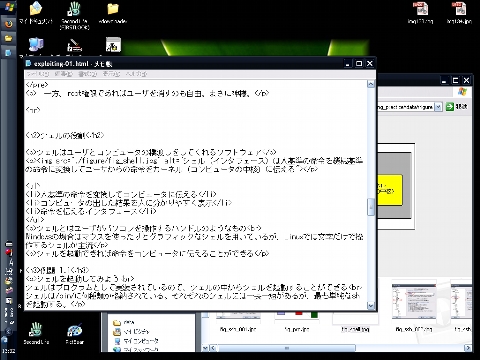
Task: Select the My Computer desktop icon
Action: click(x=36, y=45)
